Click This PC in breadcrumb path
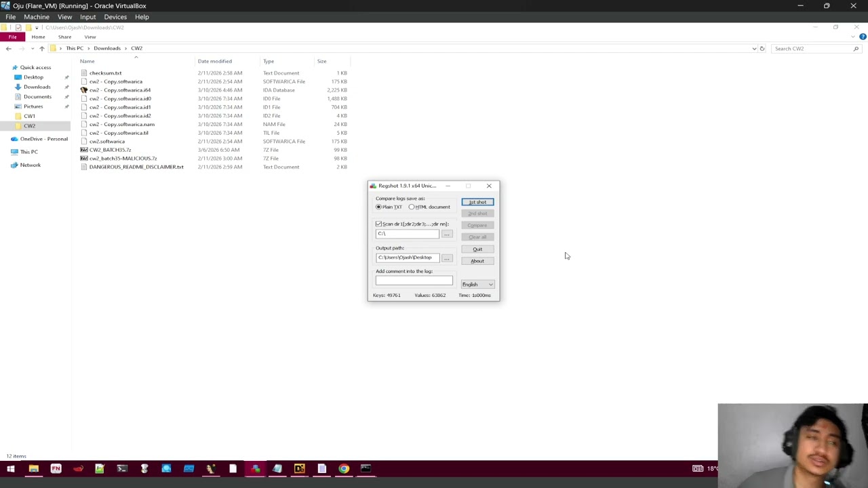This screenshot has height=488, width=868. tap(75, 49)
